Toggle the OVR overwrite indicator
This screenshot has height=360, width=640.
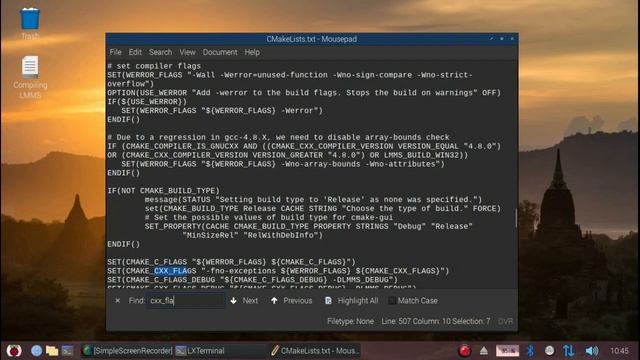[x=505, y=322]
